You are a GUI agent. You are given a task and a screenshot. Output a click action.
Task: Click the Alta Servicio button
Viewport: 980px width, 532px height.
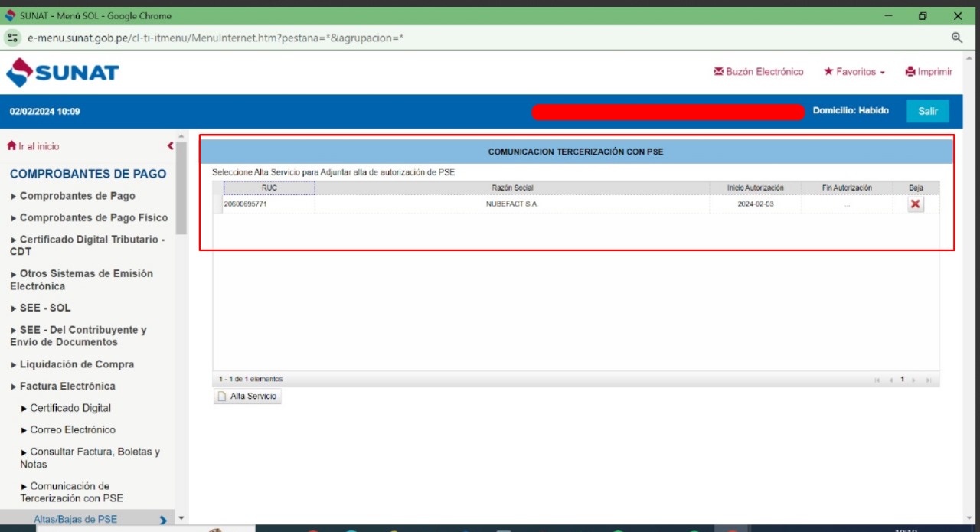247,397
